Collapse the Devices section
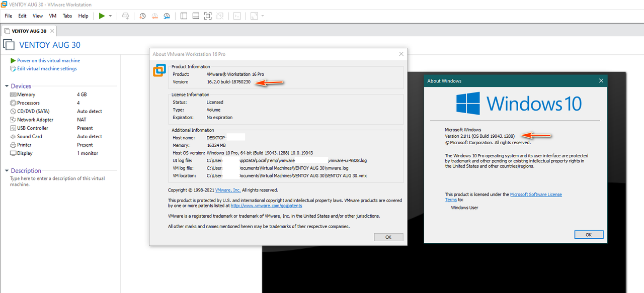The image size is (644, 293). (7, 86)
